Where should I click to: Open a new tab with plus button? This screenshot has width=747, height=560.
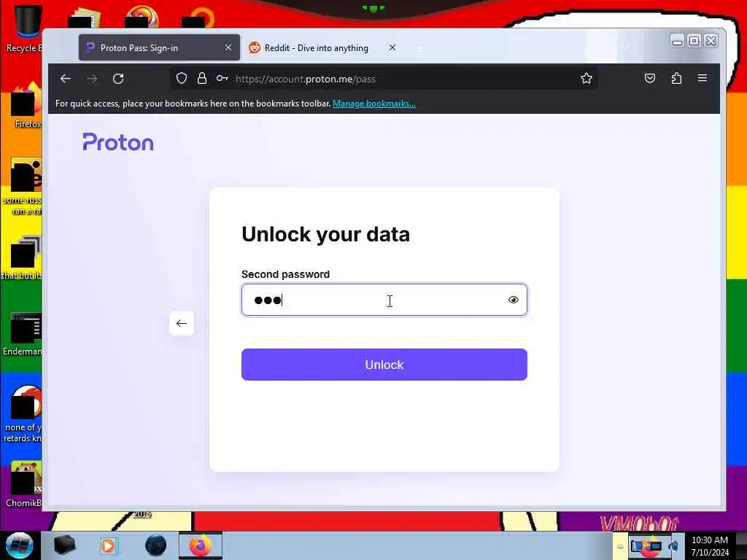pyautogui.click(x=419, y=48)
